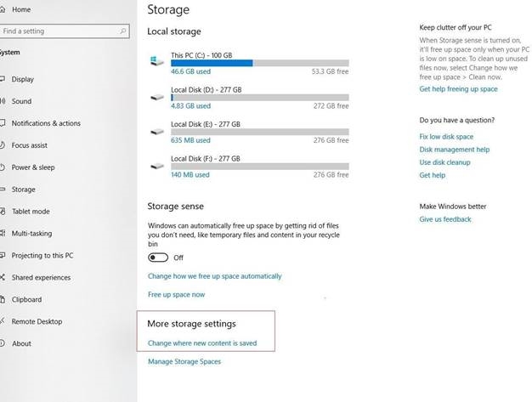Viewport: 532px width, 402px height.
Task: Open the About page
Action: [21, 343]
